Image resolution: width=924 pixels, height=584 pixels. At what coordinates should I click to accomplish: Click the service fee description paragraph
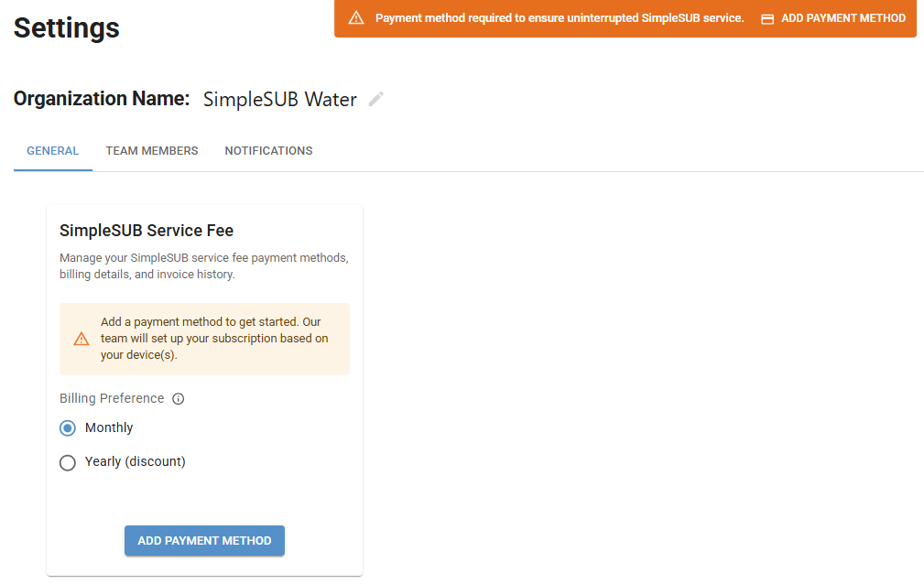pos(203,266)
